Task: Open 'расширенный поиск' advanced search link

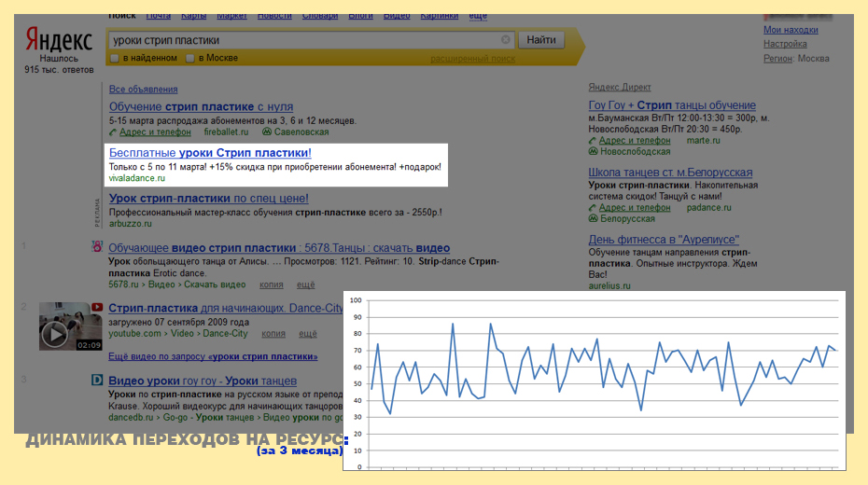Action: (x=473, y=59)
